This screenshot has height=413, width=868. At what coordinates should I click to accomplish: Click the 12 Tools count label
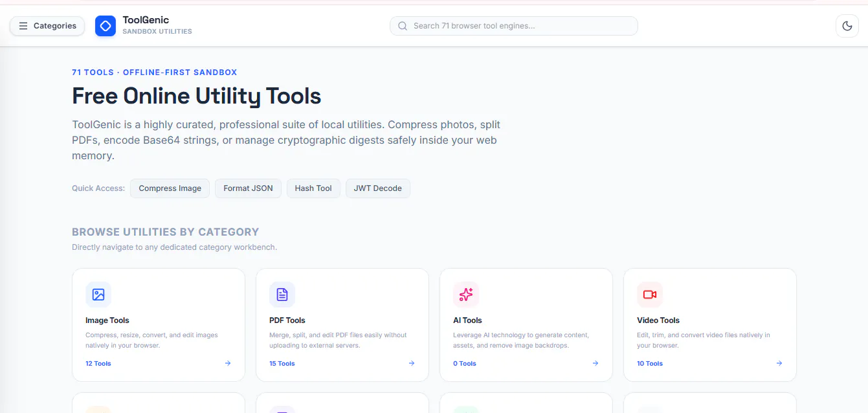point(98,364)
